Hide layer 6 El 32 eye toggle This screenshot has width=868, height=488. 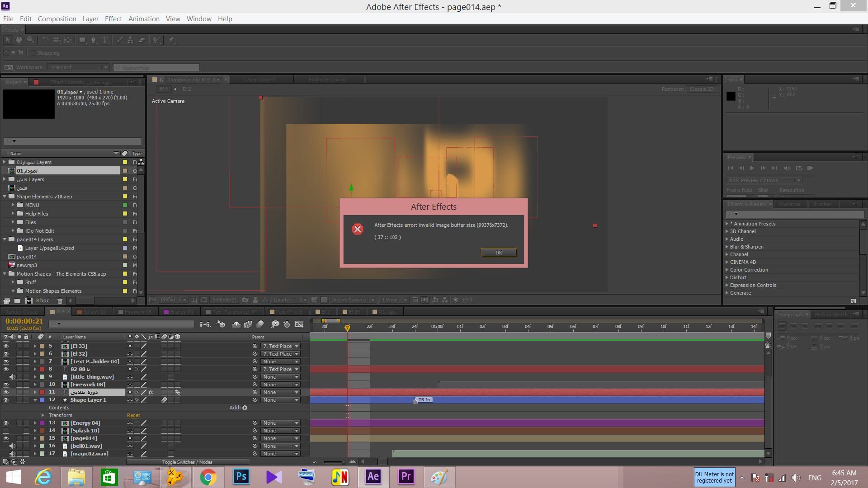tap(6, 354)
